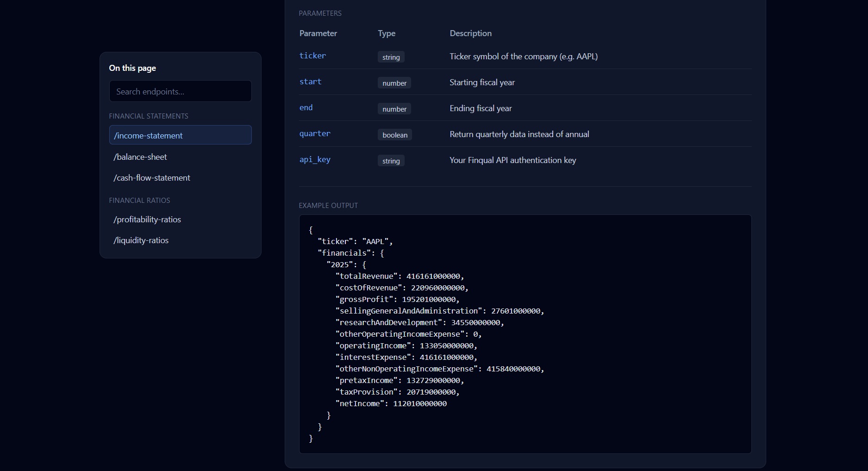Click the search endpoints field
868x471 pixels.
pos(180,91)
